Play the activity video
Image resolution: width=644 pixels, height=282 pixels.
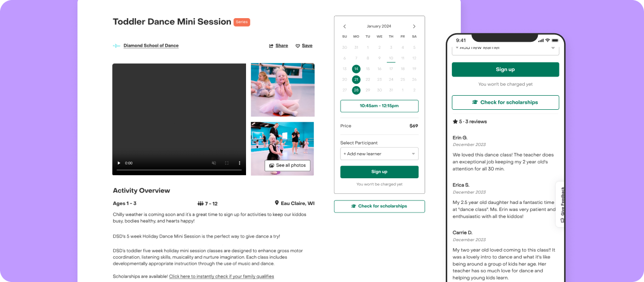pos(119,163)
